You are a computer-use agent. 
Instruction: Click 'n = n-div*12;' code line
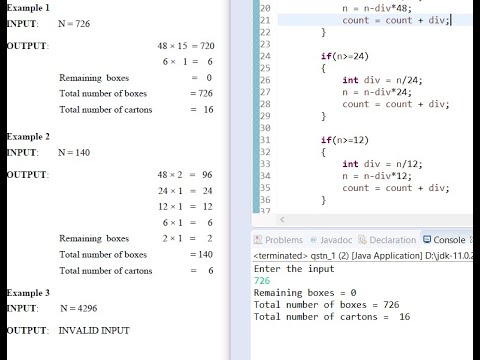[x=377, y=176]
